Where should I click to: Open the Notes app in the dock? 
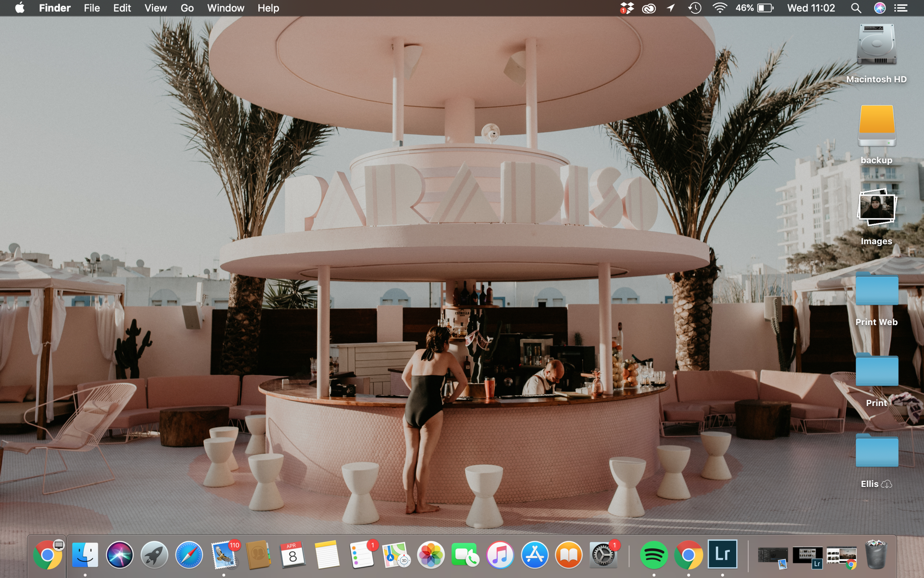[x=327, y=555]
